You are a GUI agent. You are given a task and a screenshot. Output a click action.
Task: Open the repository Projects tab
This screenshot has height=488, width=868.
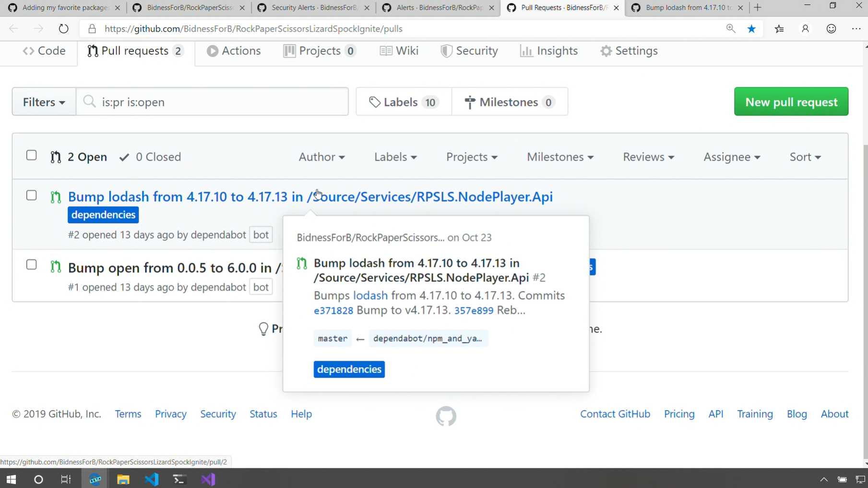tap(320, 51)
